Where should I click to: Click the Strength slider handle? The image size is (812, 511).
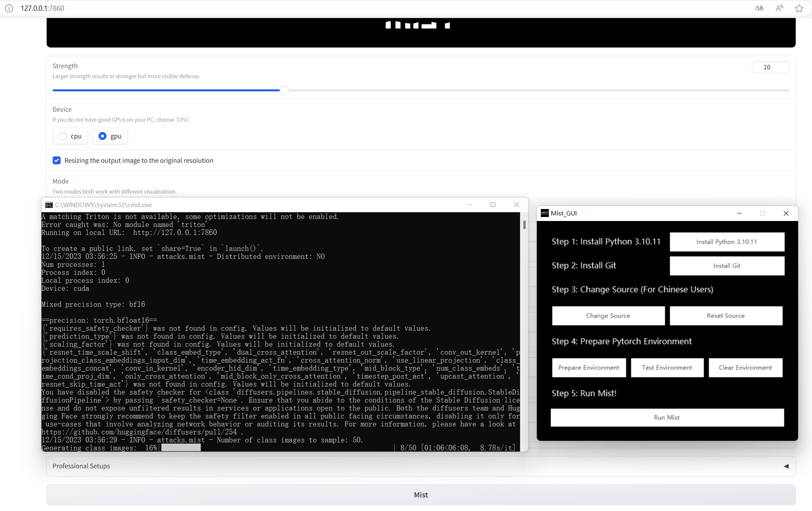(x=284, y=90)
